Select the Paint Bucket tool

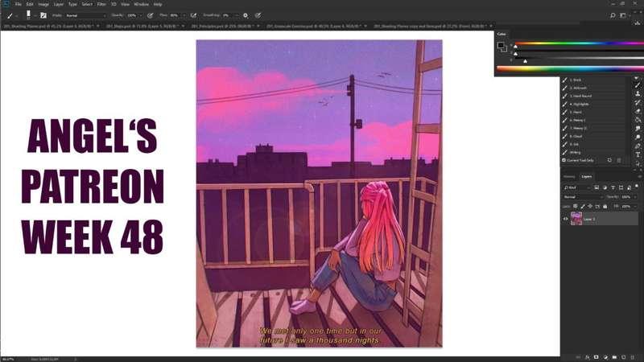pos(638,120)
